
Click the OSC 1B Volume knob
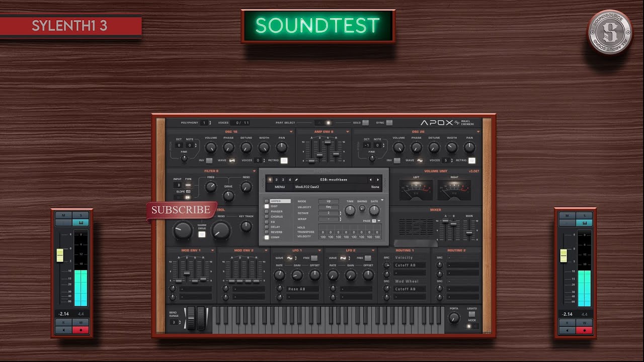(211, 147)
